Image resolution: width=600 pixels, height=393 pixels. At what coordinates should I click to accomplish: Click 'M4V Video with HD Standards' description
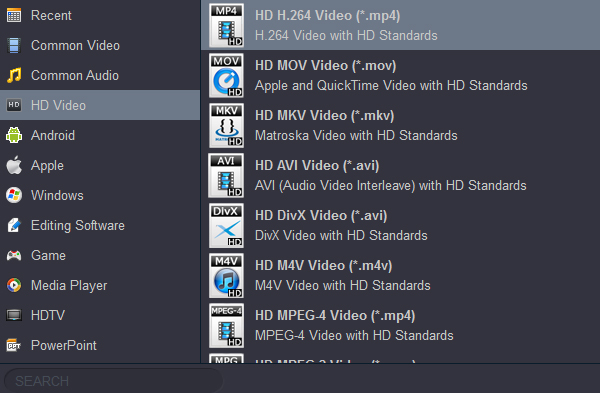point(342,285)
